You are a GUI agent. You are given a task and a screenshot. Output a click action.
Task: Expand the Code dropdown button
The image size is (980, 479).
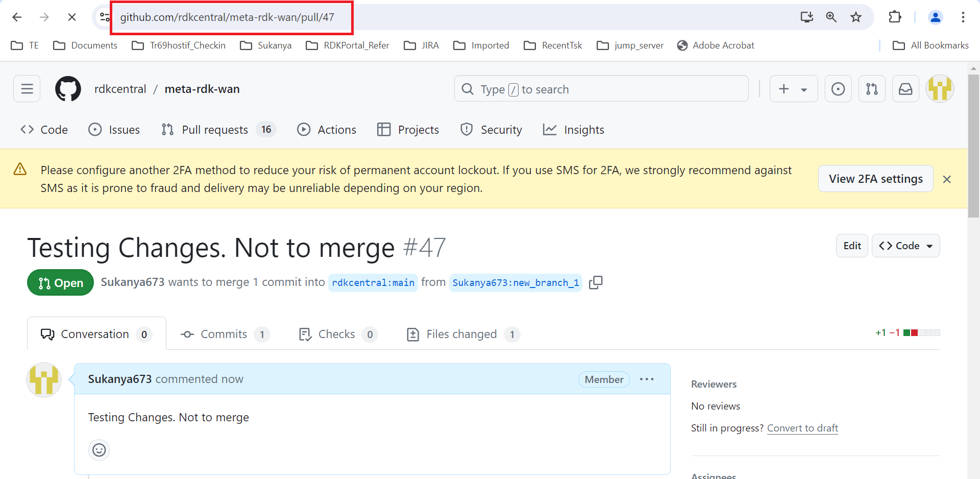906,246
